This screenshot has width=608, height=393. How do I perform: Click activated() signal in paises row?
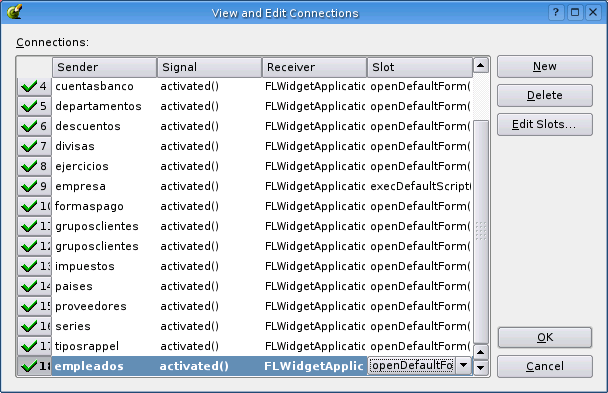coord(210,286)
